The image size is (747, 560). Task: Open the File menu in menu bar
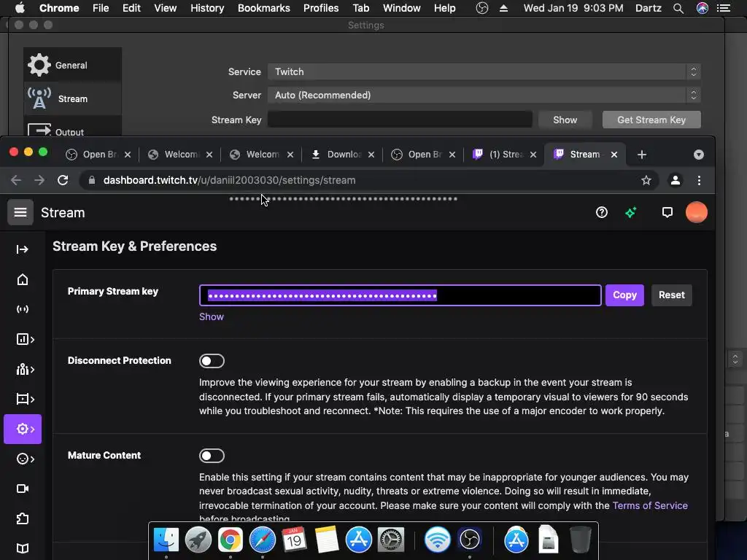click(101, 8)
